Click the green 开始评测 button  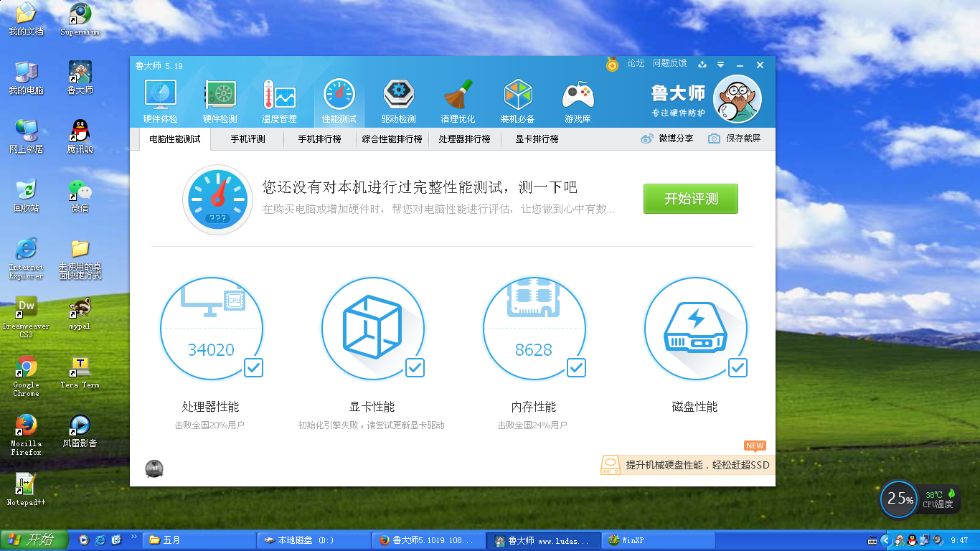point(691,199)
